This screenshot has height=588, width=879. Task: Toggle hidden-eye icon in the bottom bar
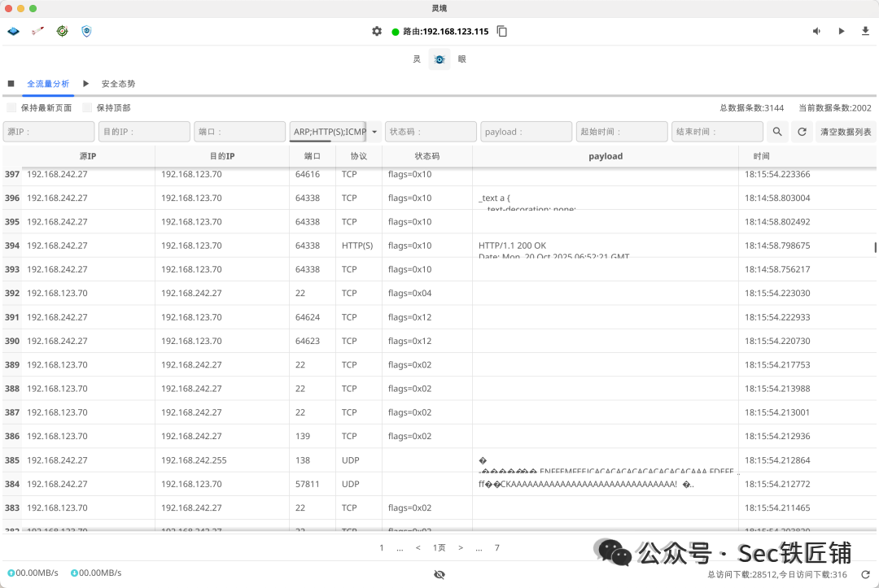[x=439, y=574]
